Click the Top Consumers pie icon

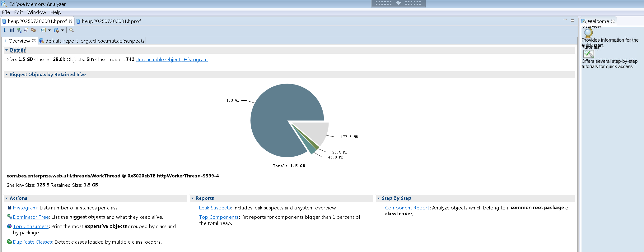pos(9,226)
